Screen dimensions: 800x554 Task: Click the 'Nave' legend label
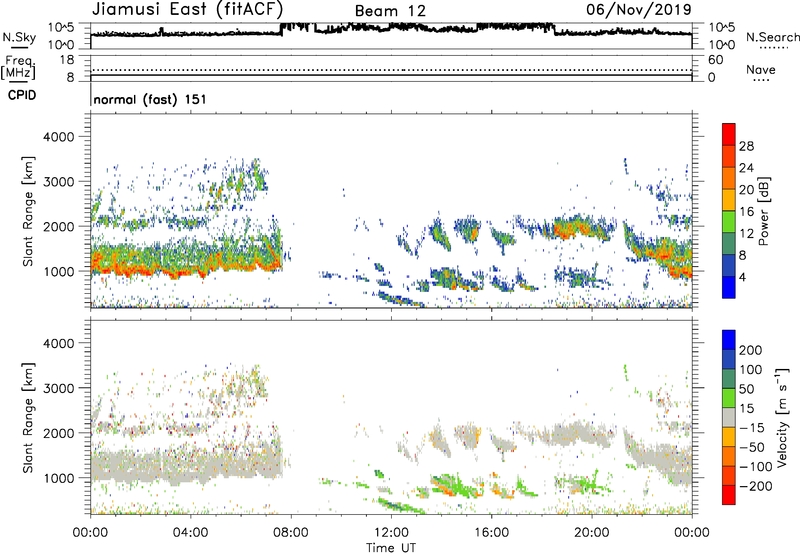(x=761, y=69)
